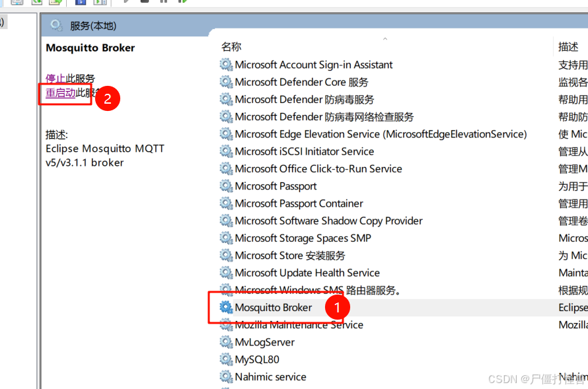
Task: Click '监视各' description of Defender Core 服务
Action: [x=573, y=82]
